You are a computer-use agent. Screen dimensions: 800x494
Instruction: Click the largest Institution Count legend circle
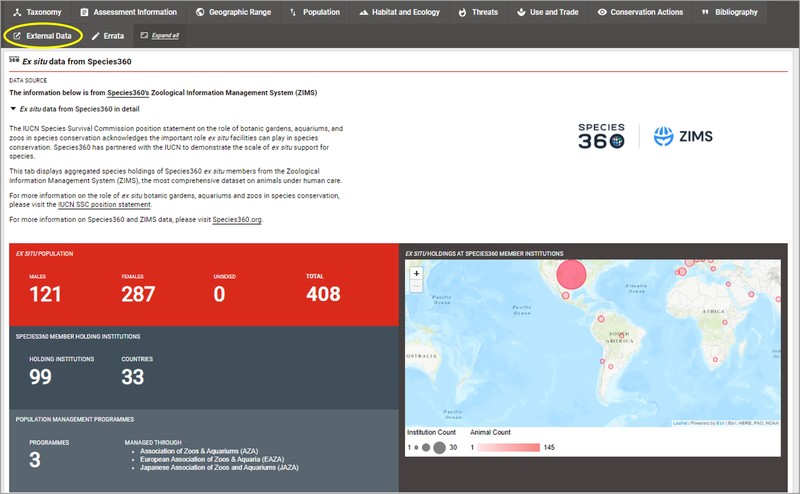[439, 448]
